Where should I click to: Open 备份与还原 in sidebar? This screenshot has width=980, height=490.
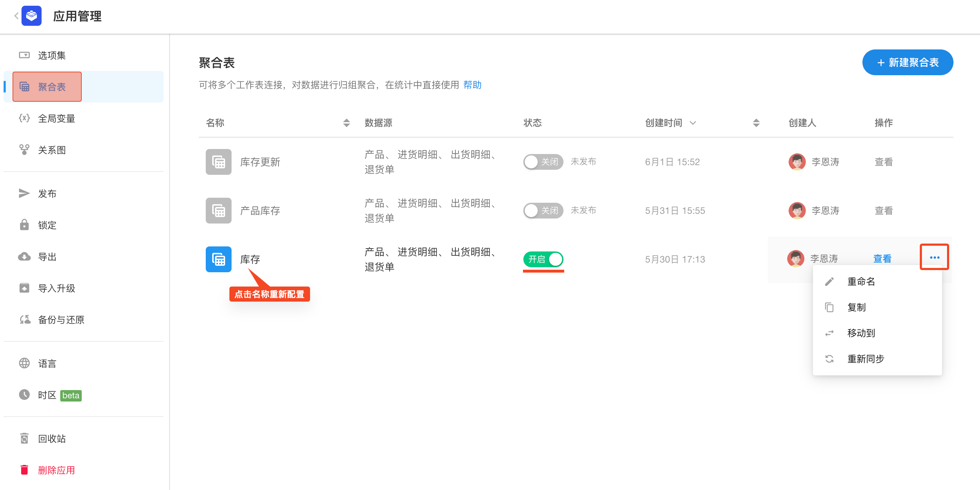tap(61, 320)
